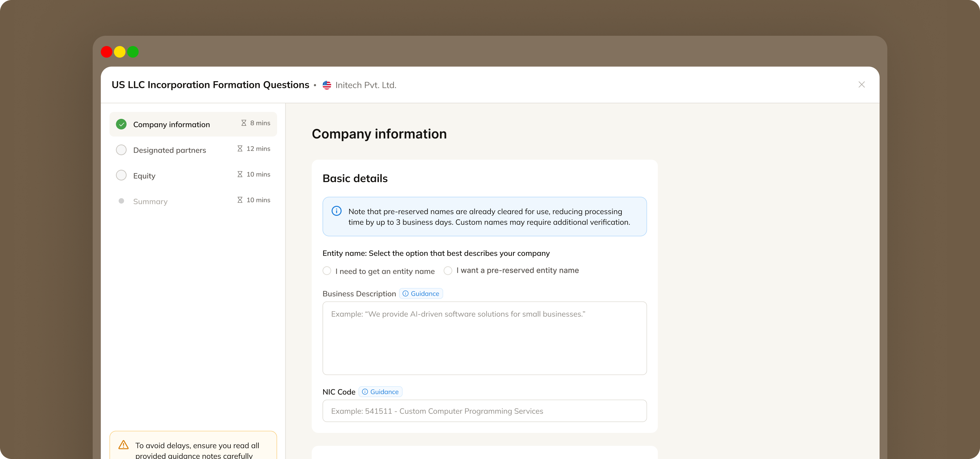Click the 'Entity name: Select the option' label
This screenshot has height=459, width=980.
(436, 253)
